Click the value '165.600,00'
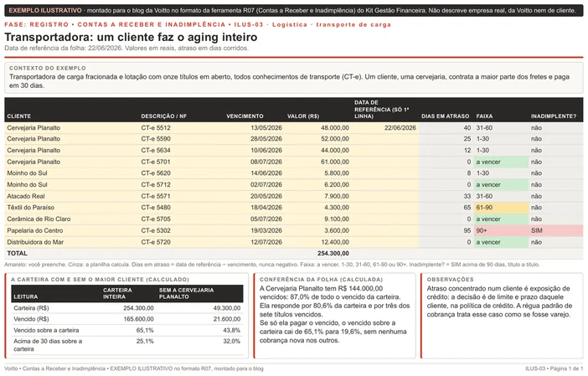588x376 pixels. point(138,319)
